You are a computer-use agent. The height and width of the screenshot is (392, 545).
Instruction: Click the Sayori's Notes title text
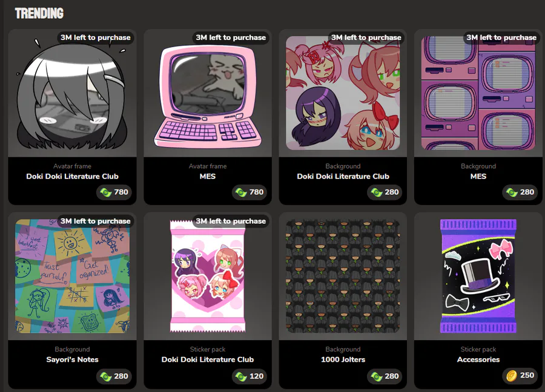(72, 359)
